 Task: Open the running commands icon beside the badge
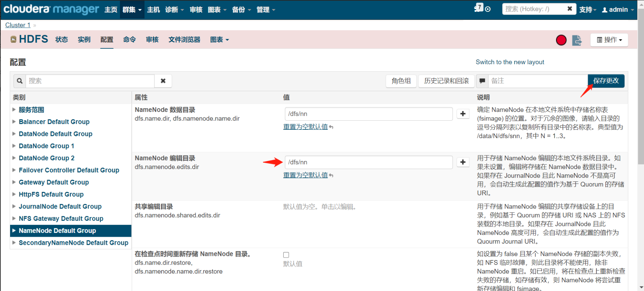(488, 9)
